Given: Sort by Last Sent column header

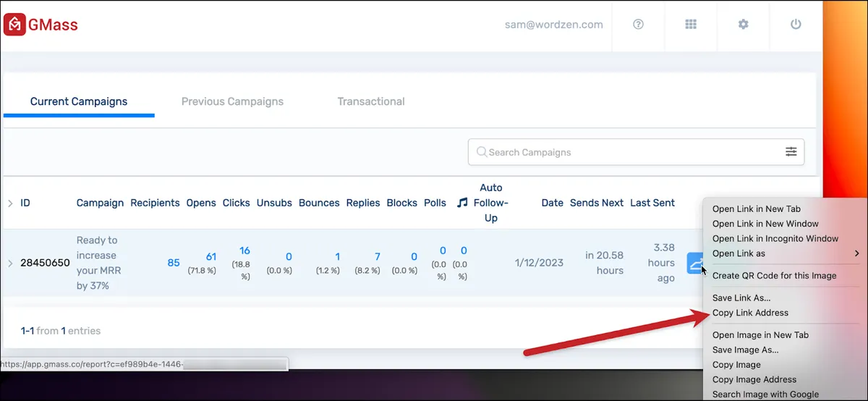Looking at the screenshot, I should (652, 203).
